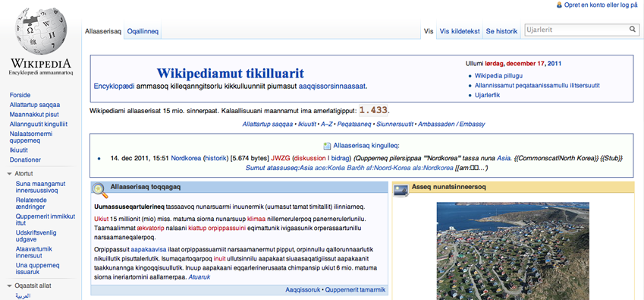Open the kiattup orpippassuini link
Image resolution: width=644 pixels, height=300 pixels.
[217, 228]
